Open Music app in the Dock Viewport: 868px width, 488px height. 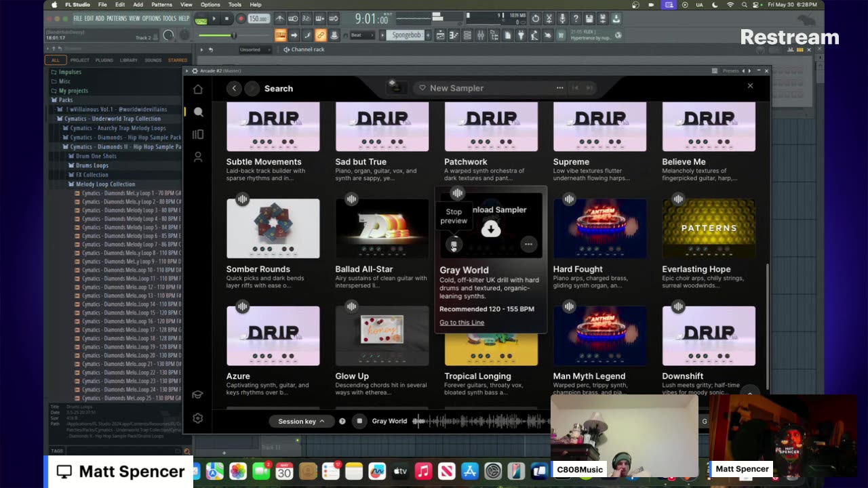[423, 471]
